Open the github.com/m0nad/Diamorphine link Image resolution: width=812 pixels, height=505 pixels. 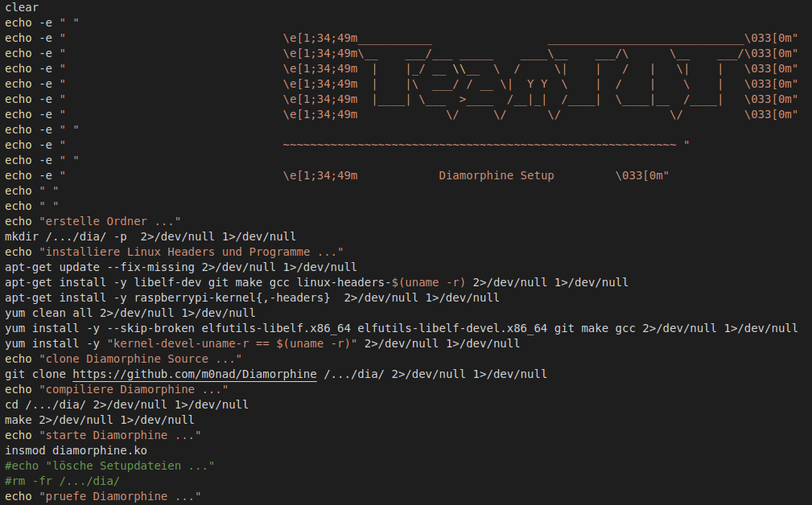(194, 374)
